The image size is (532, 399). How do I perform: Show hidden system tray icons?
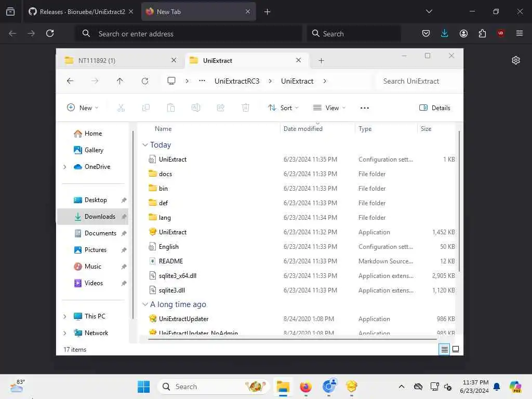coord(402,387)
